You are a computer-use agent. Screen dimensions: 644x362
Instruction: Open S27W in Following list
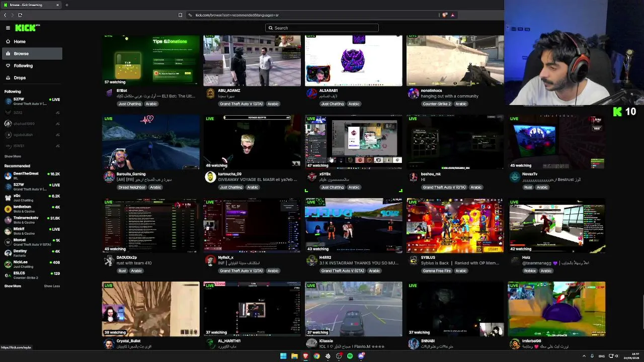[32, 101]
